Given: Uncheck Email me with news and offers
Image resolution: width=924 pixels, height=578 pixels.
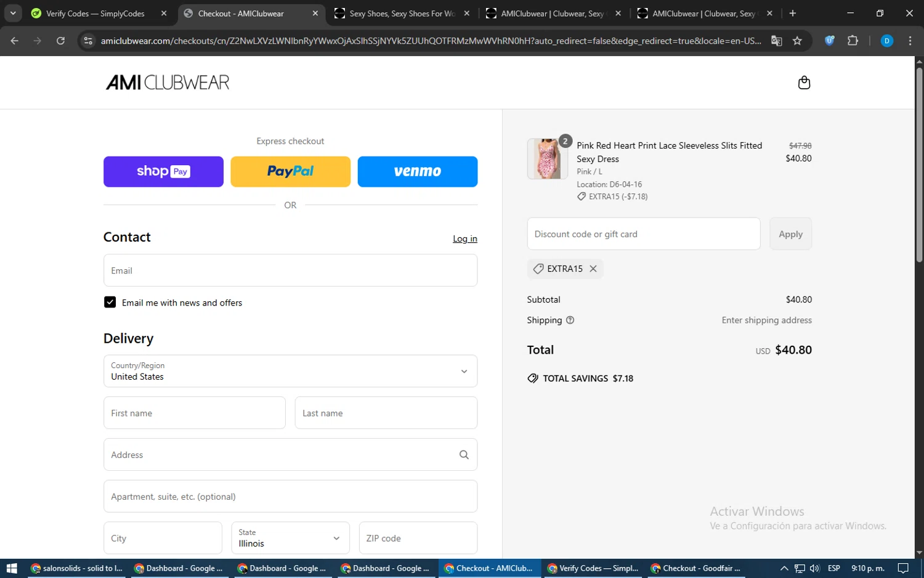Looking at the screenshot, I should 110,302.
